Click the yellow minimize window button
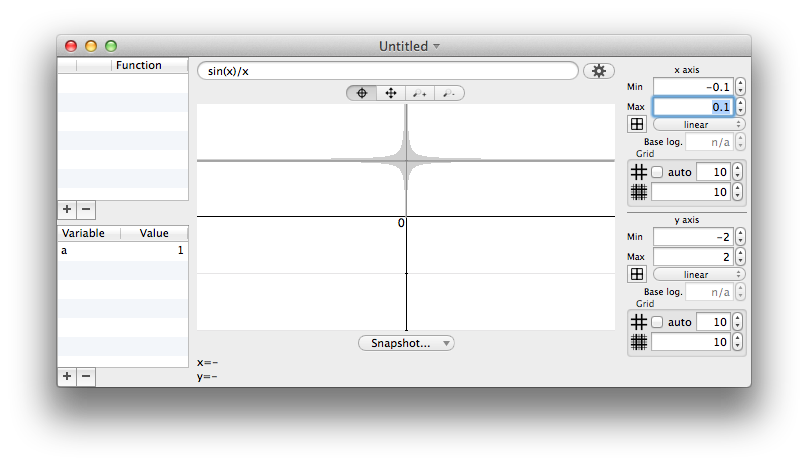 [91, 46]
